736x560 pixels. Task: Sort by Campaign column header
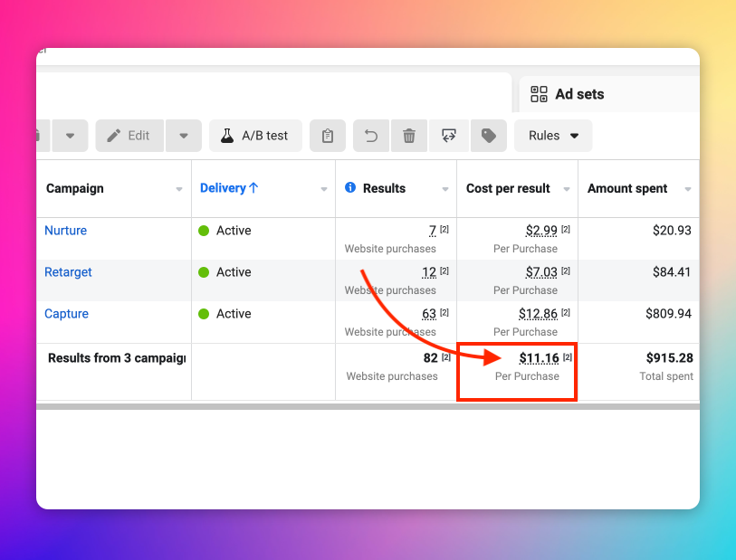tap(74, 188)
